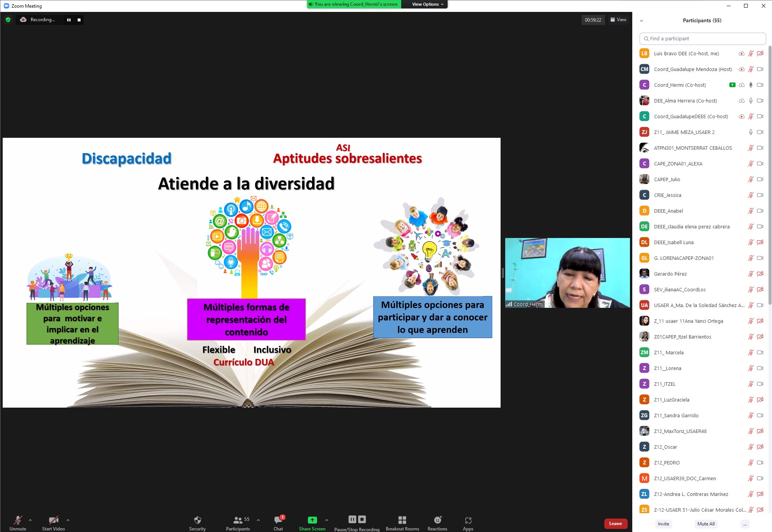The width and height of the screenshot is (772, 532).
Task: Toggle muted mic for ATPN301_MONTSERRAT CEBALLOS
Action: [751, 148]
